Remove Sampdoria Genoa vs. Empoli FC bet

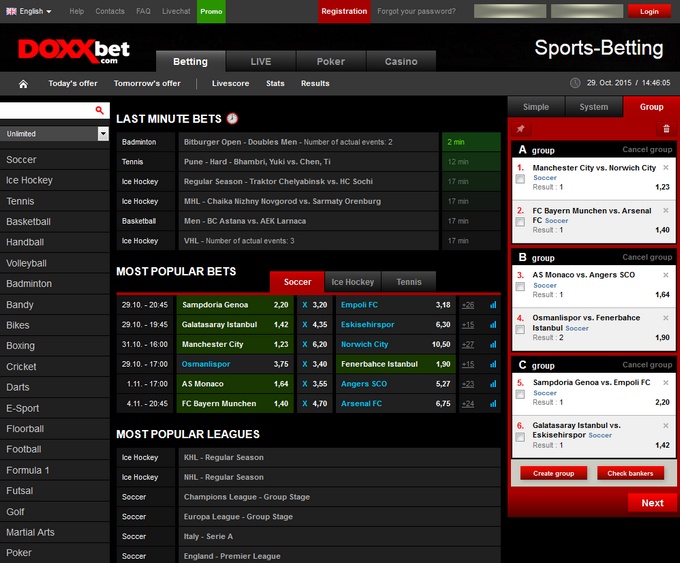pyautogui.click(x=666, y=383)
